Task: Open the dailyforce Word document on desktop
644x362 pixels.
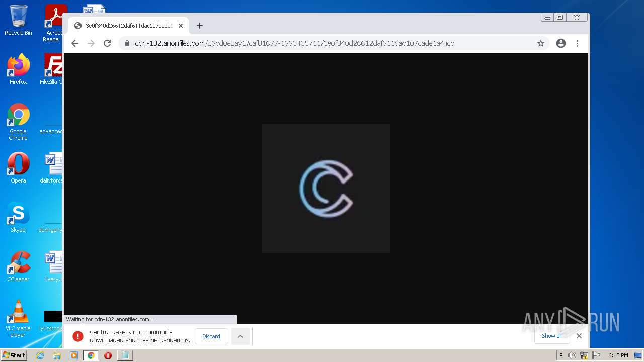Action: (x=52, y=168)
